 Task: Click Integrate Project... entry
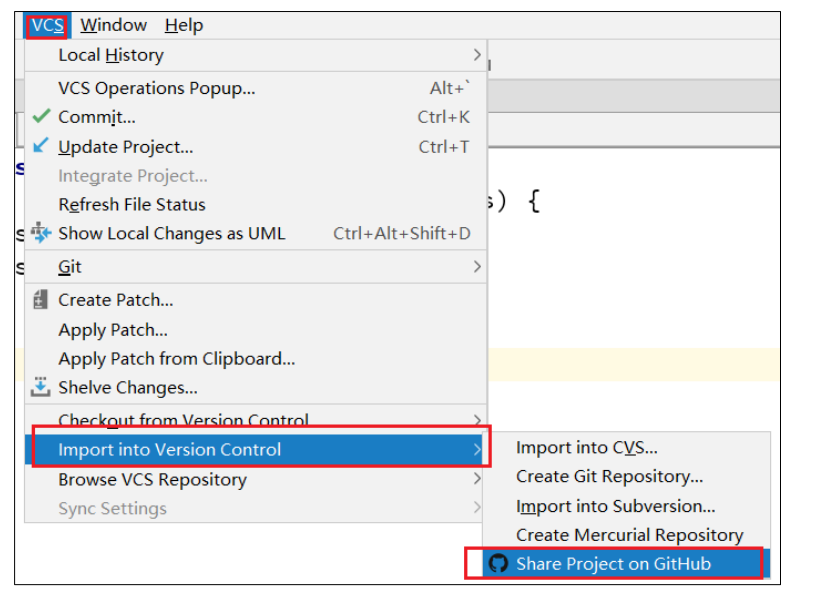255,175
